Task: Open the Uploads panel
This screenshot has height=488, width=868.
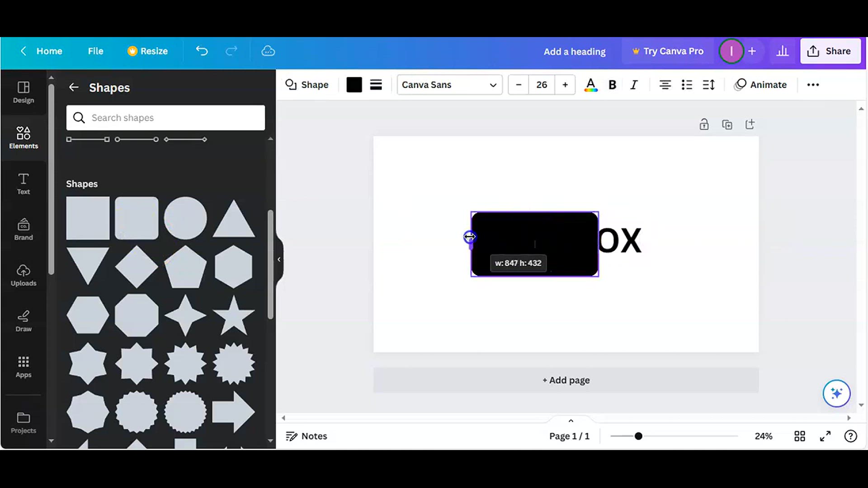Action: point(24,275)
